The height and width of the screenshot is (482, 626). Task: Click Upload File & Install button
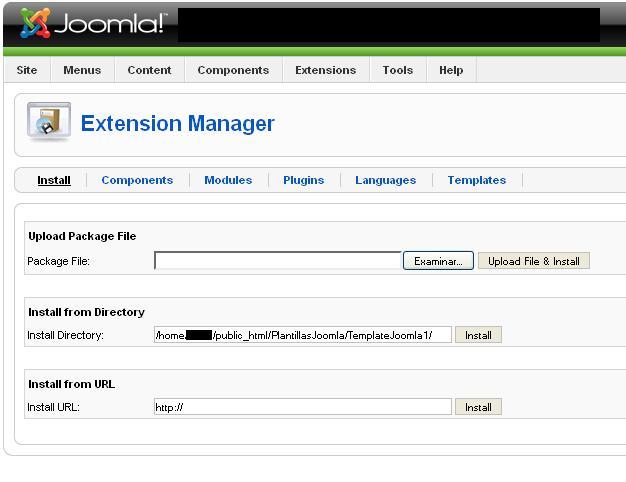click(x=534, y=261)
